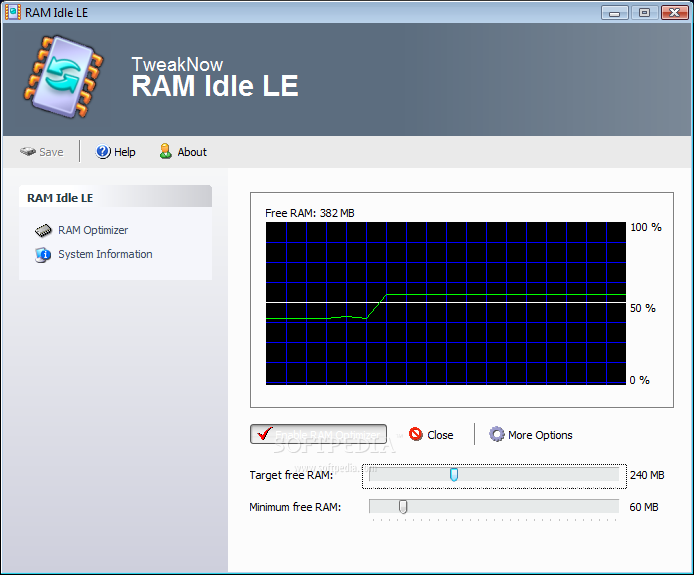Click the 100 % graph axis label
Viewport: 694px width, 575px height.
click(x=646, y=227)
